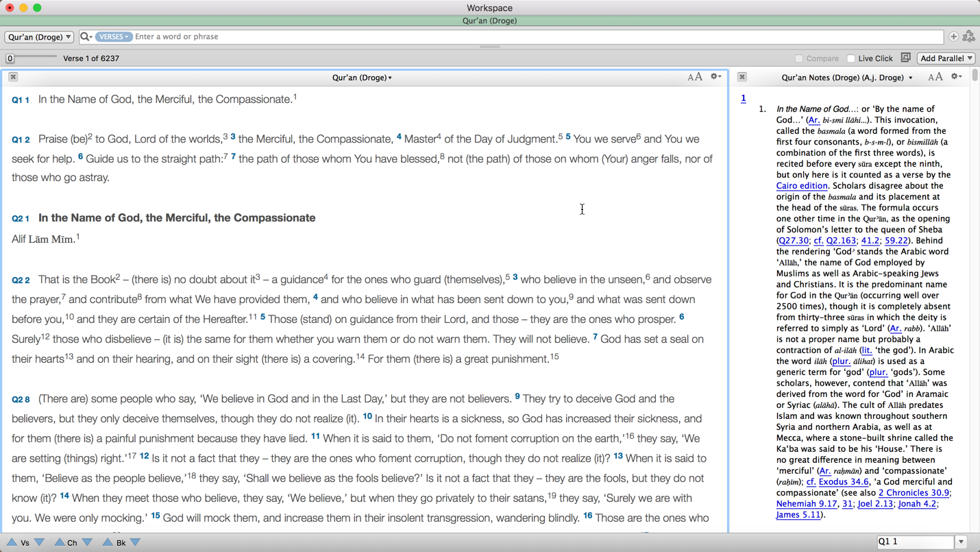
Task: Open the James 5.11 link
Action: click(798, 515)
